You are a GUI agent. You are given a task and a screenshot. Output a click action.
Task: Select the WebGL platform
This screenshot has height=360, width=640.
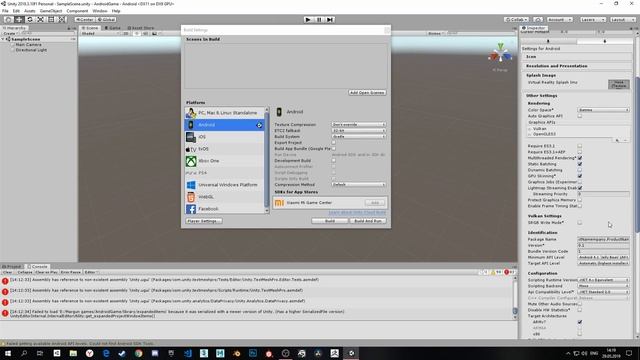click(224, 197)
